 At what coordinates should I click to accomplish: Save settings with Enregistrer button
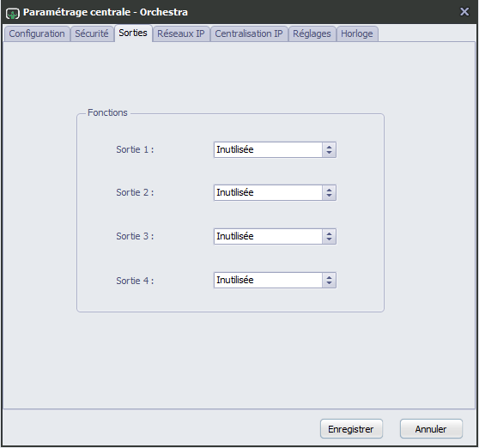(351, 429)
